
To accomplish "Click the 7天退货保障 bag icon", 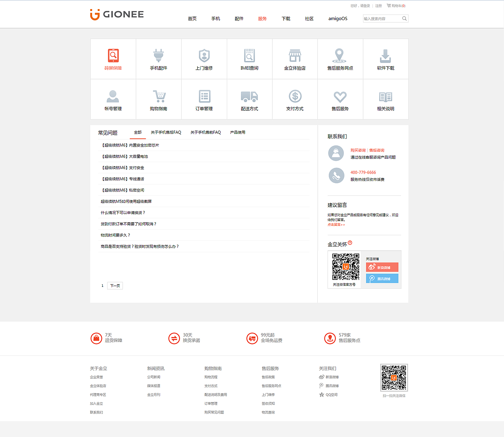I will pyautogui.click(x=96, y=338).
